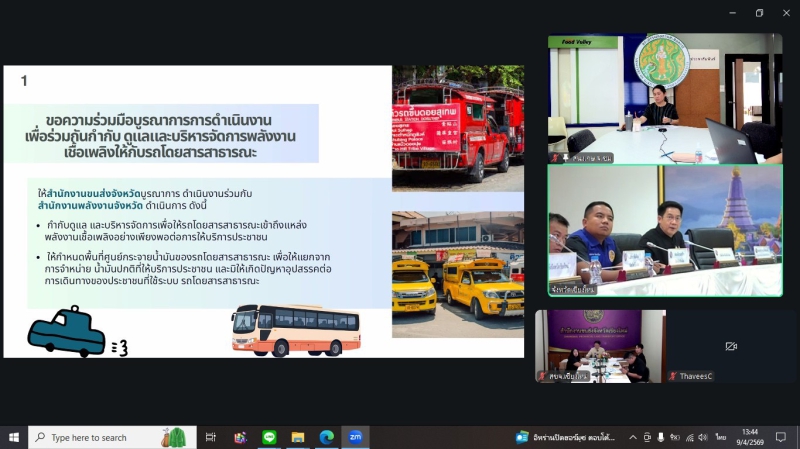Open the Windows Start menu
Image resolution: width=800 pixels, height=449 pixels.
14,437
